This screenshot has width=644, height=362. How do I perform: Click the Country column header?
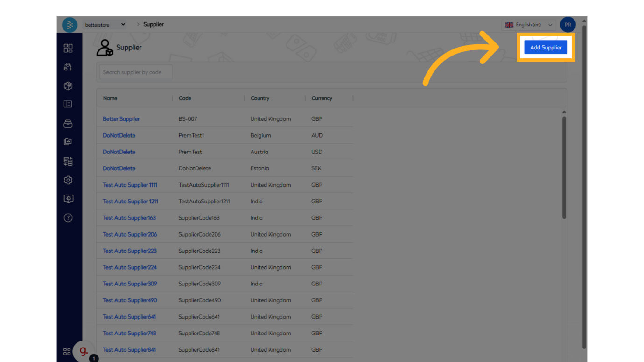point(260,98)
